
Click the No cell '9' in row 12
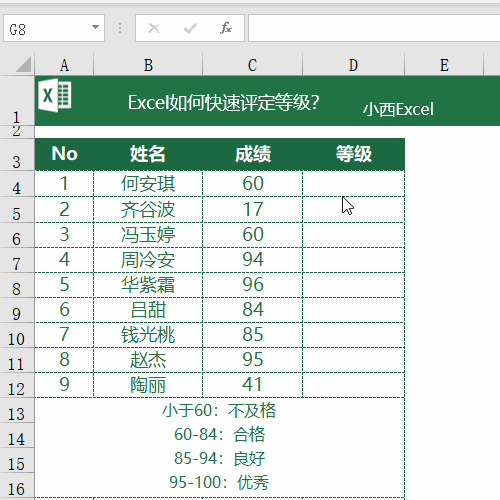click(x=64, y=385)
